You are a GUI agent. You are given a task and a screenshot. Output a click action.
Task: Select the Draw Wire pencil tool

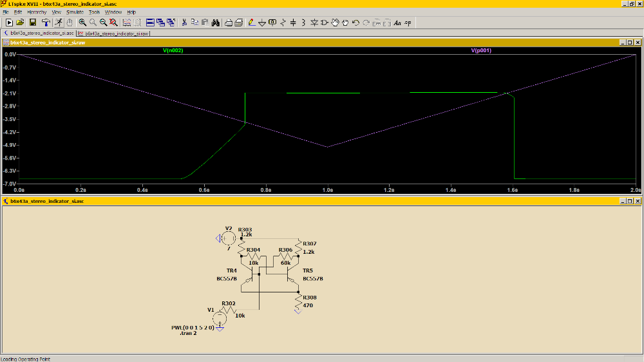252,23
